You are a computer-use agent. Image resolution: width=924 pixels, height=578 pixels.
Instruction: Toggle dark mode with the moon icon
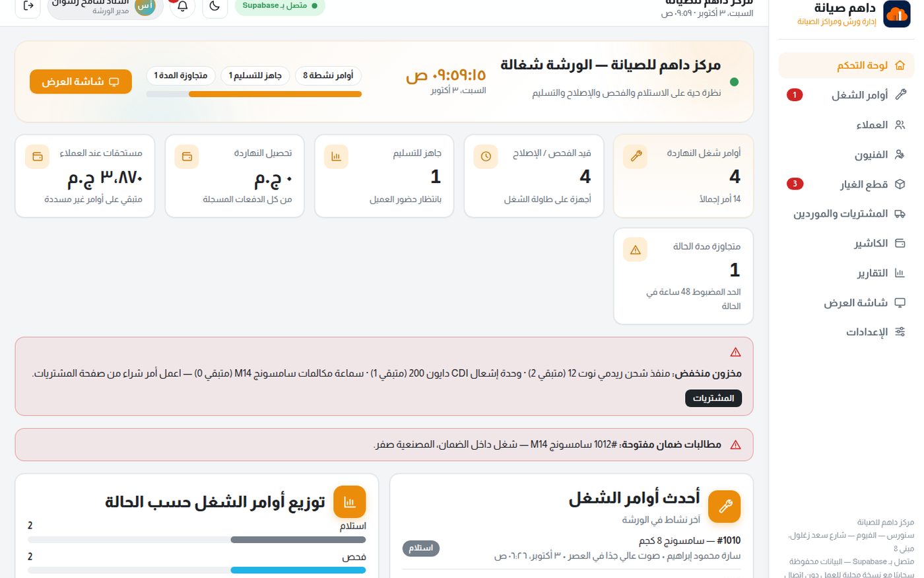click(x=215, y=6)
